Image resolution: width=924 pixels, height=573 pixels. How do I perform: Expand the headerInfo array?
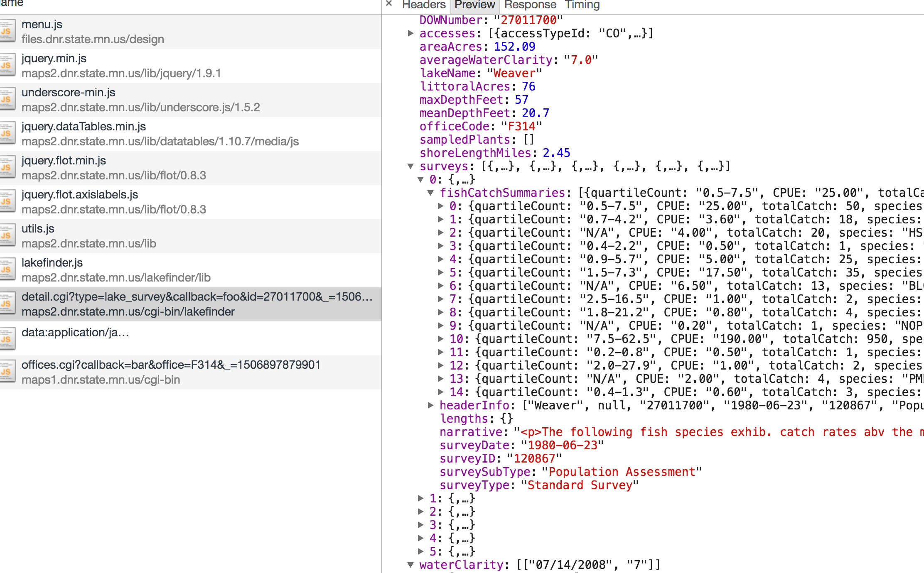[x=430, y=405]
